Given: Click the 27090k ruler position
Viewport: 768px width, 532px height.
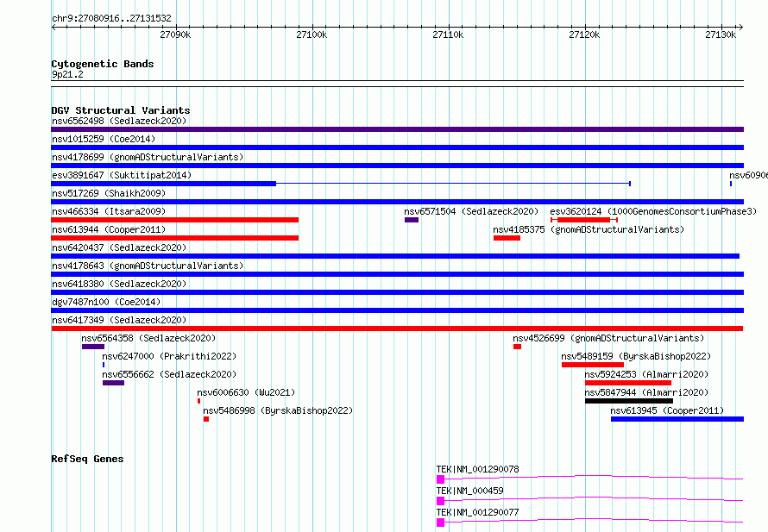Looking at the screenshot, I should 175,34.
